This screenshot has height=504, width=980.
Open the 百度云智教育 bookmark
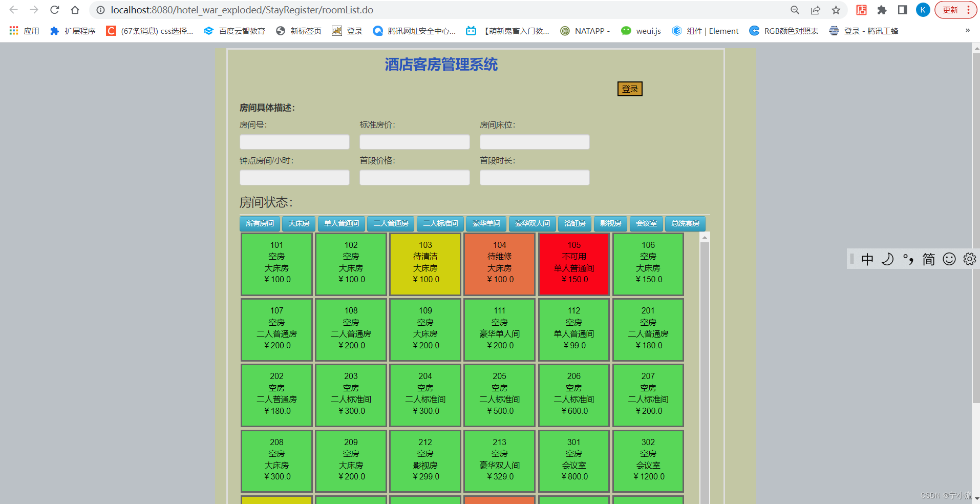tap(235, 31)
